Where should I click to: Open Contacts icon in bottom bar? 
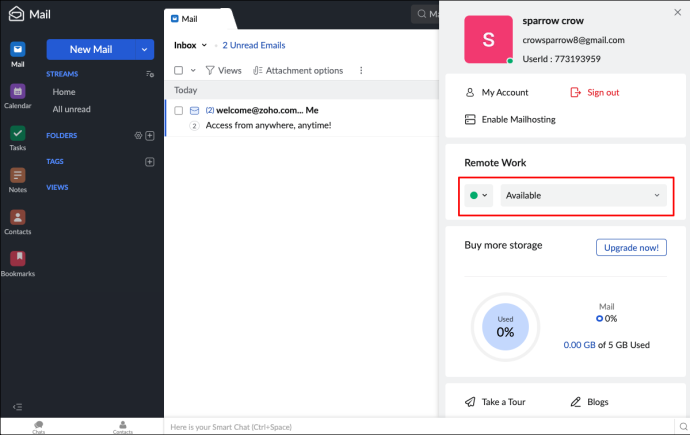(x=122, y=426)
